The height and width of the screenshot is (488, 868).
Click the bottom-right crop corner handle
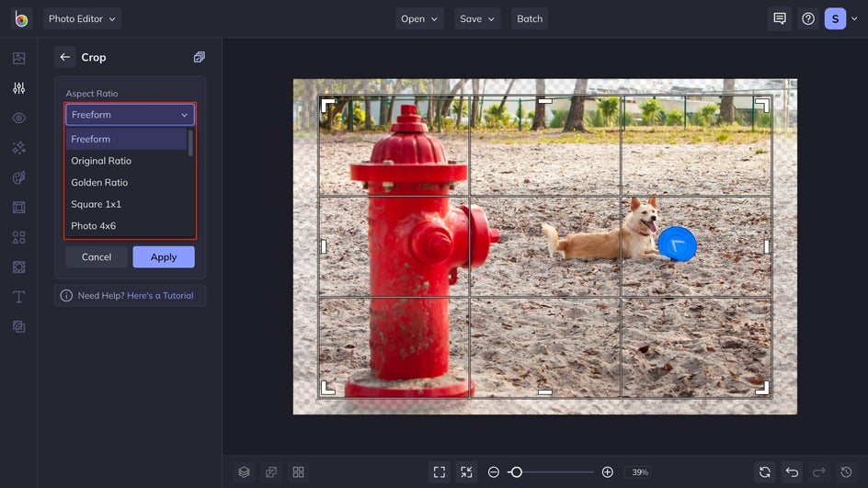[762, 388]
